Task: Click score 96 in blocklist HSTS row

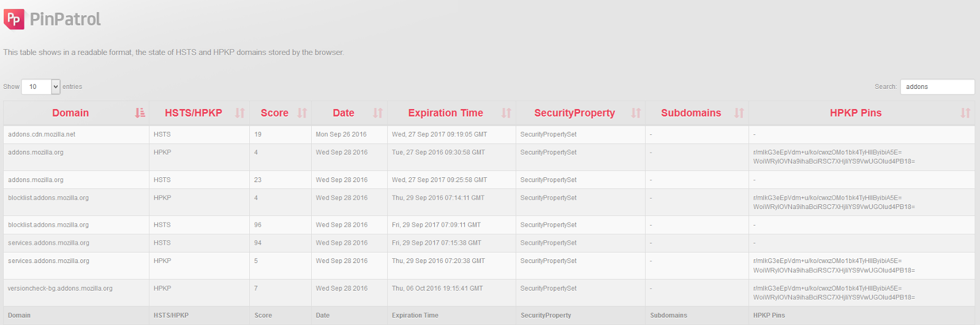Action: (258, 225)
